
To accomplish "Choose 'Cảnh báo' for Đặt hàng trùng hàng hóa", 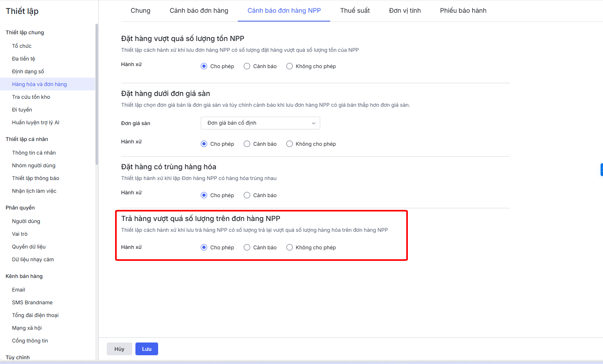I will (247, 195).
